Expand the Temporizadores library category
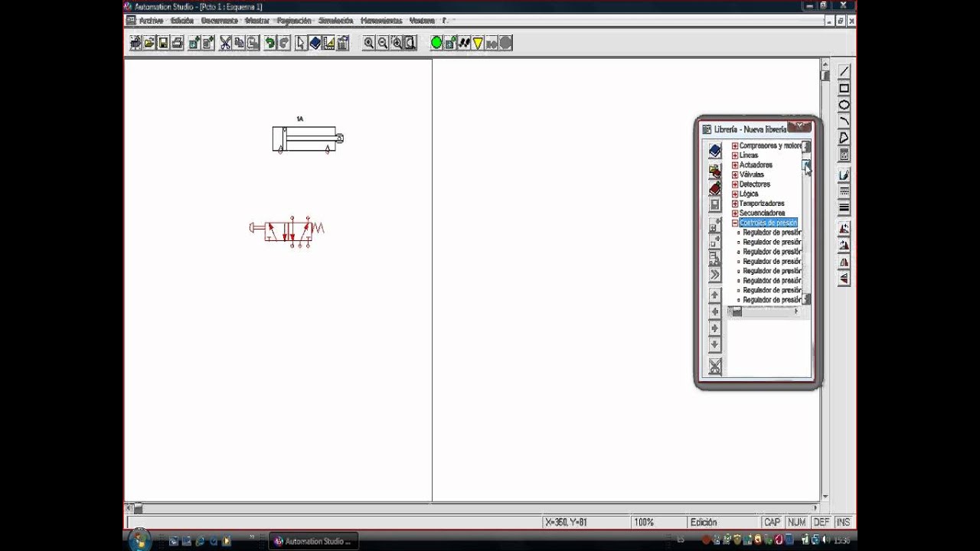 [x=735, y=204]
